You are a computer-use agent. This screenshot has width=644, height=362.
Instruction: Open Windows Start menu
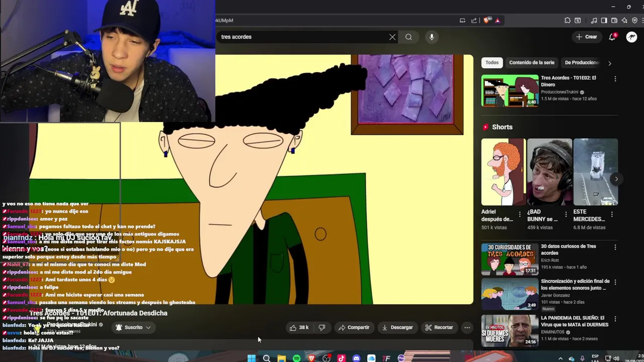coord(252,358)
